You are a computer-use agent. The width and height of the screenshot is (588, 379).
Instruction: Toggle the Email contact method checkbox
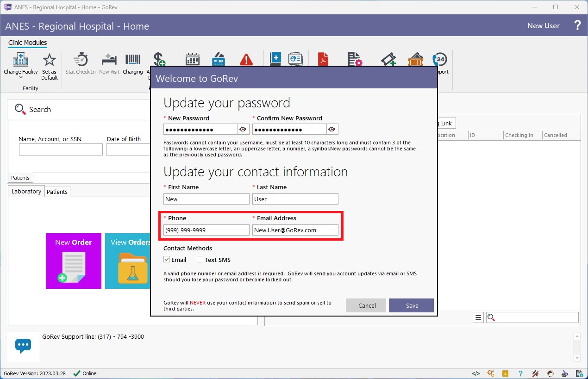pos(167,260)
